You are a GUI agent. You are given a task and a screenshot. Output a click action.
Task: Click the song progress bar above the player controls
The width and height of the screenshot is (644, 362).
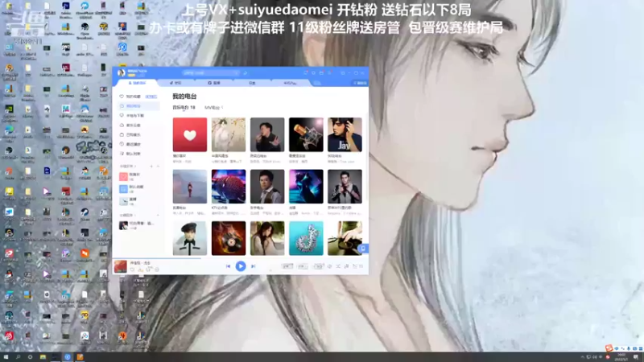coord(240,258)
